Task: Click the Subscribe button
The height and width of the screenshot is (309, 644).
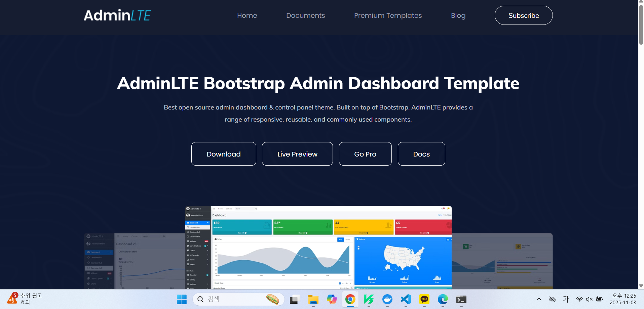Action: [524, 15]
